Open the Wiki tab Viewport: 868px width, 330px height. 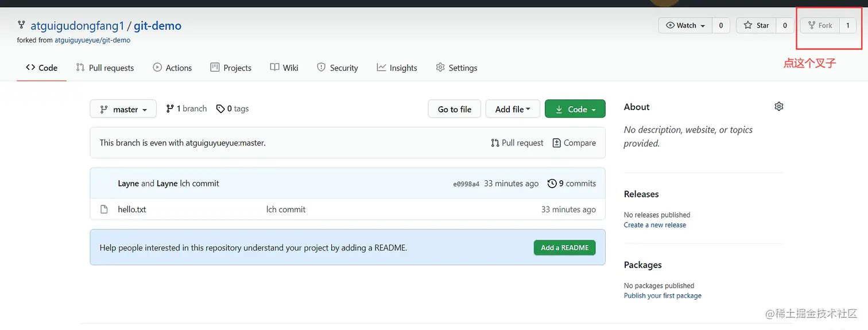click(x=284, y=68)
